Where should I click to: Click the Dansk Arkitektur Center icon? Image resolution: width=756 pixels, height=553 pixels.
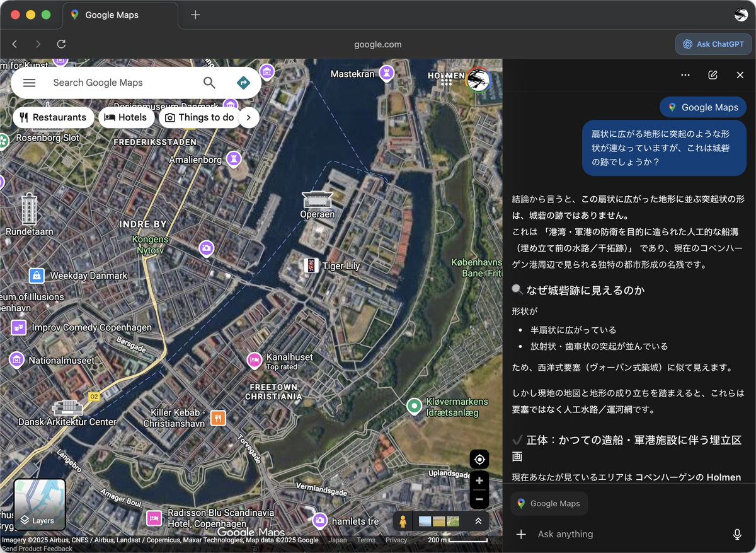coord(67,407)
